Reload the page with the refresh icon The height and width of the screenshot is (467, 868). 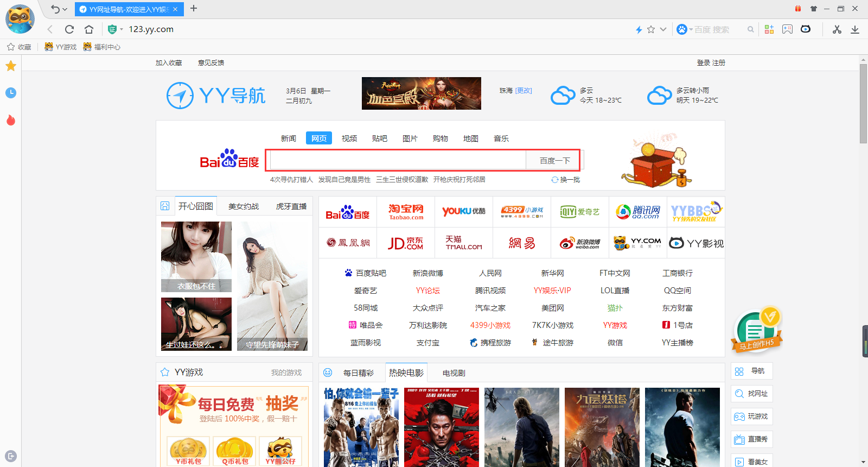(69, 29)
